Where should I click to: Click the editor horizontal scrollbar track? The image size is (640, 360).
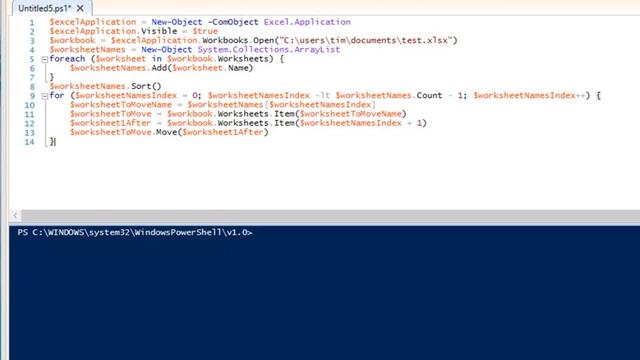(331, 216)
